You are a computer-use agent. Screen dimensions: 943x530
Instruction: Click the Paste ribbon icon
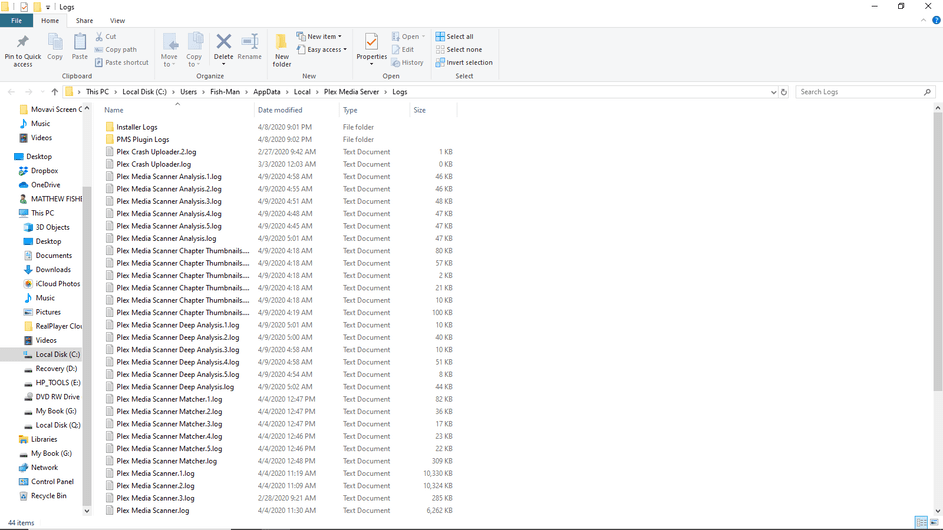click(x=79, y=47)
